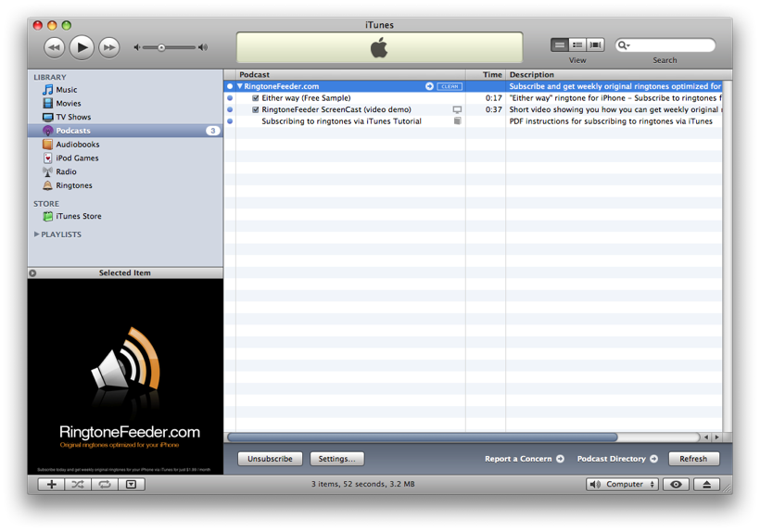Image resolution: width=760 pixels, height=532 pixels.
Task: Open Music library in sidebar
Action: pyautogui.click(x=67, y=90)
